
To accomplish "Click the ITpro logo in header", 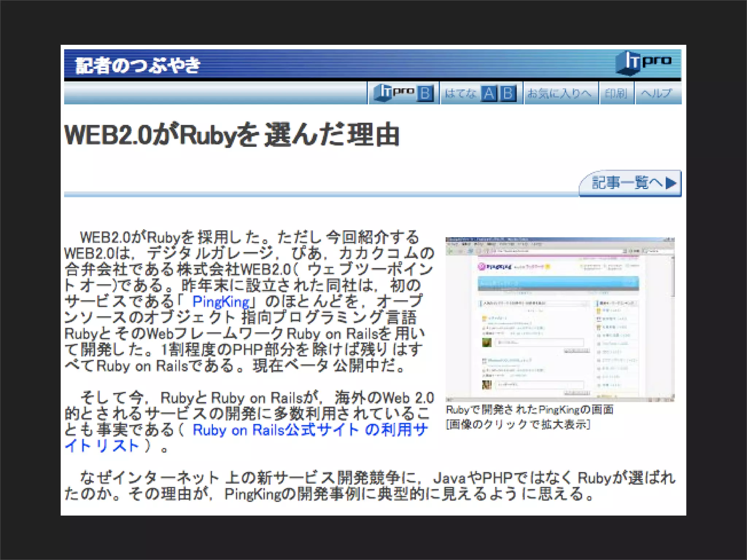I will (x=644, y=63).
